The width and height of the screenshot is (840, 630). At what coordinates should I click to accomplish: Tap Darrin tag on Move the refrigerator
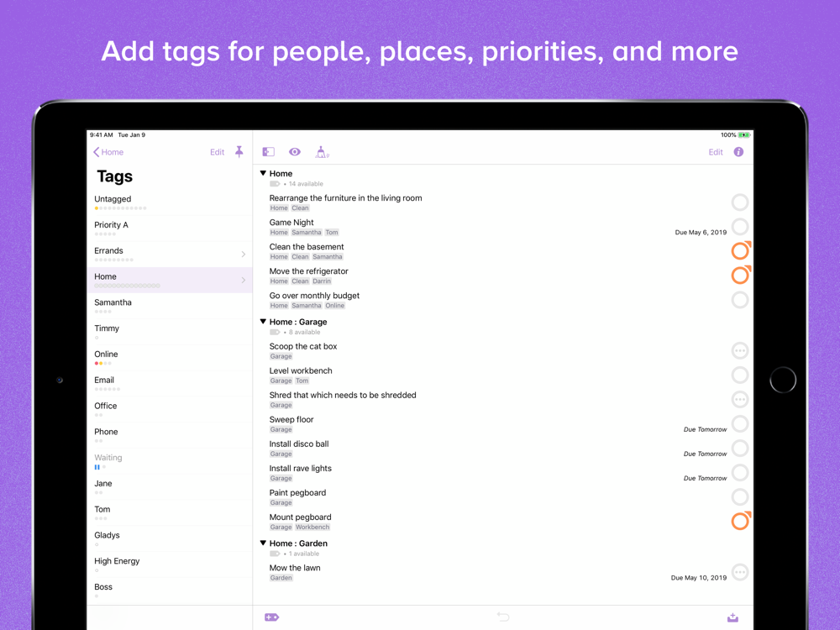(322, 281)
